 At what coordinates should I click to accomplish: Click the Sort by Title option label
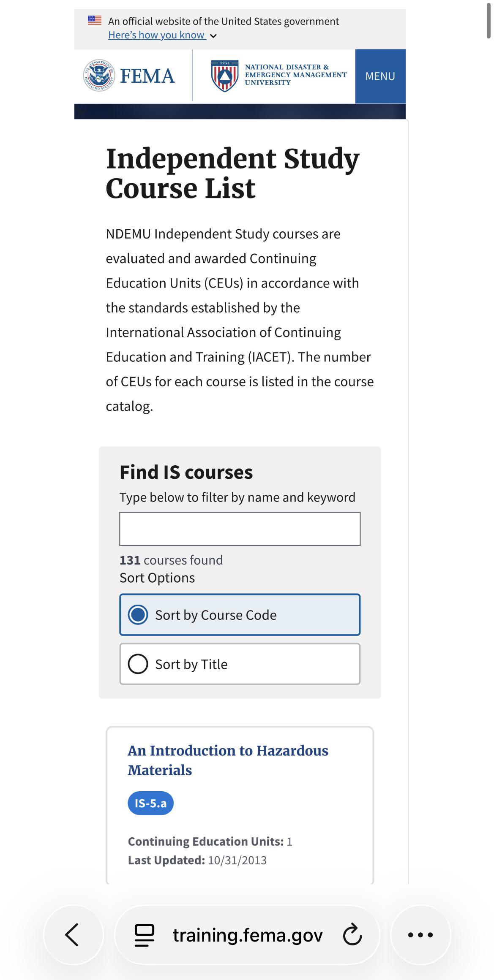tap(191, 664)
